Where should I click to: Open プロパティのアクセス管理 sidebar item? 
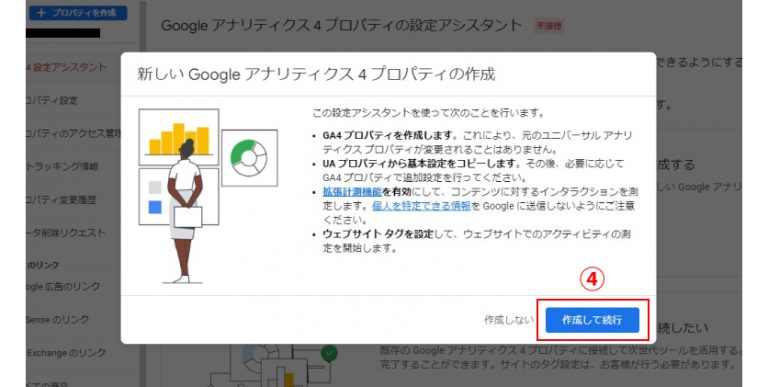[73, 133]
